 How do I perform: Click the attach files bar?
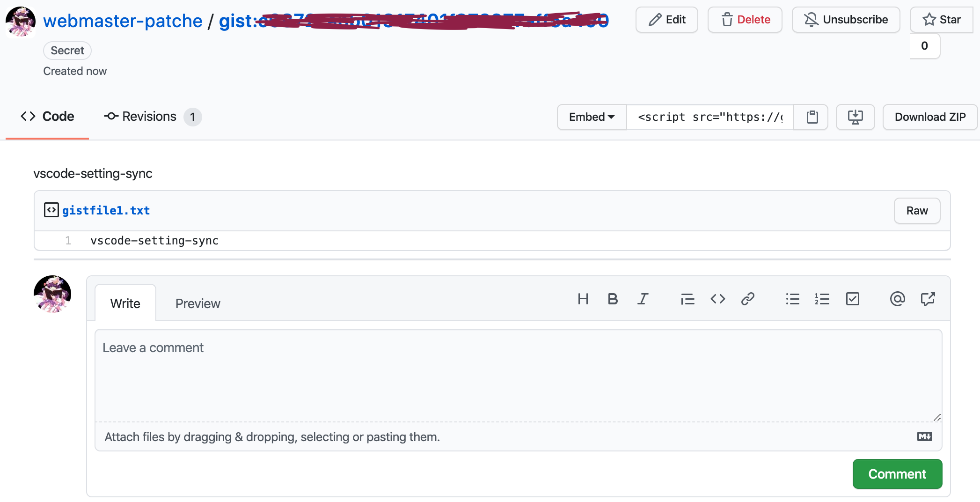tap(518, 437)
